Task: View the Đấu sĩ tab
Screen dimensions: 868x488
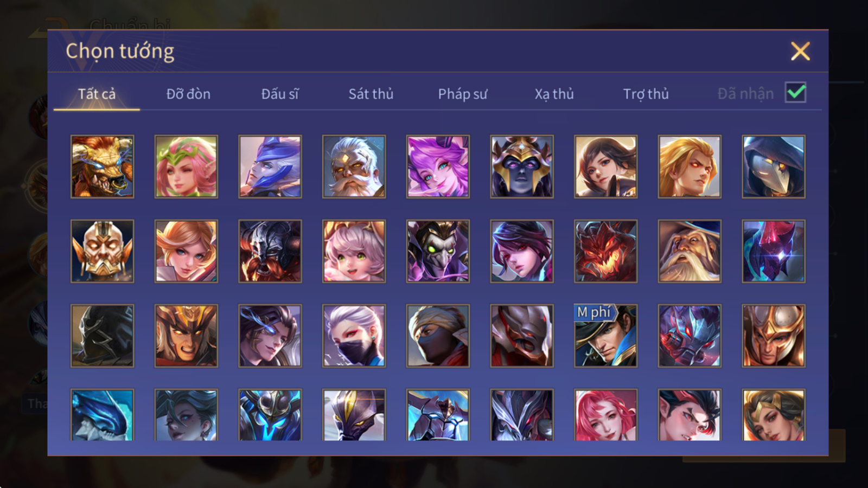Action: pyautogui.click(x=280, y=94)
